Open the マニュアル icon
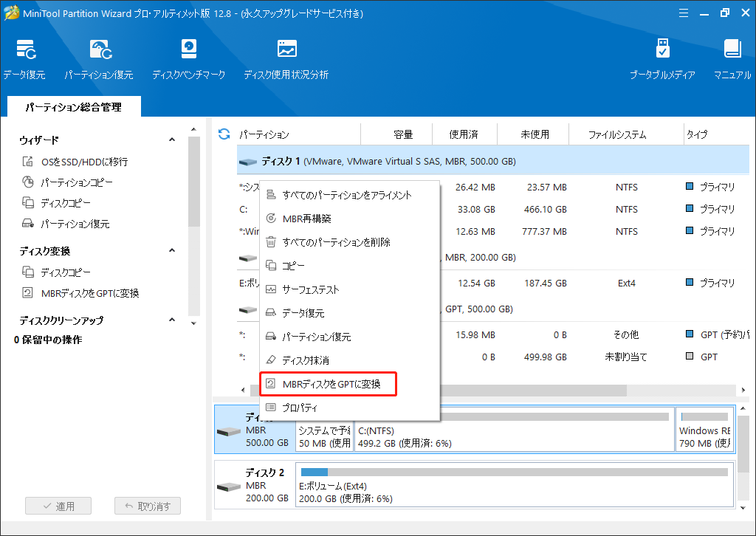This screenshot has height=536, width=756. tap(732, 59)
